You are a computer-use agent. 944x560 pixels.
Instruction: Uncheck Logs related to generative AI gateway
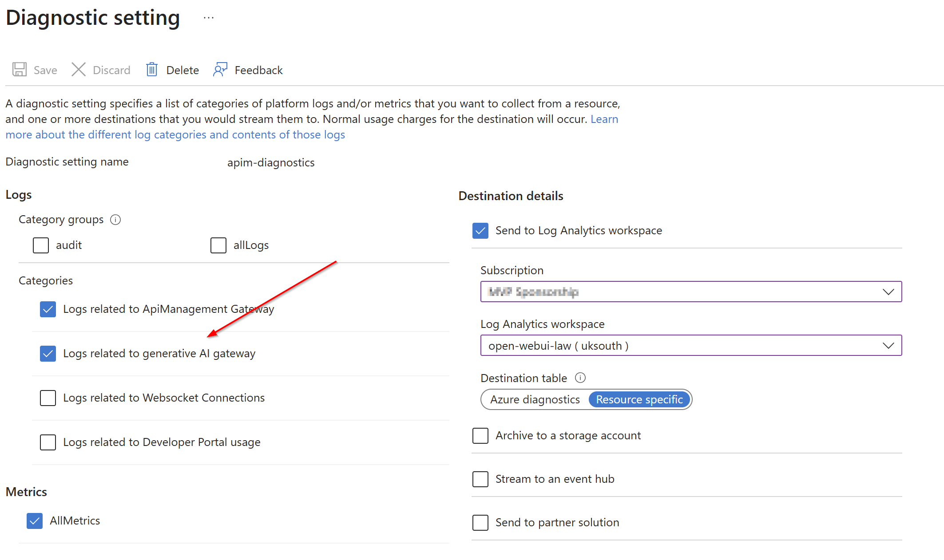point(48,354)
